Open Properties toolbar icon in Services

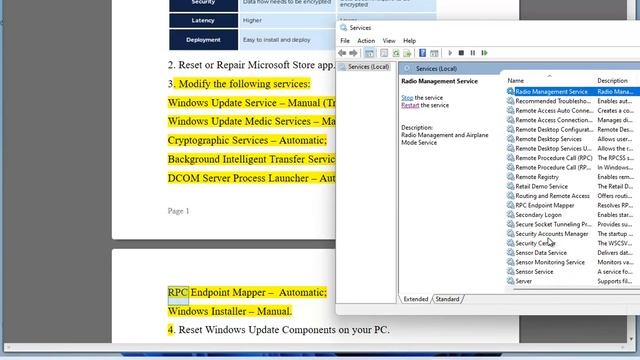tap(384, 53)
